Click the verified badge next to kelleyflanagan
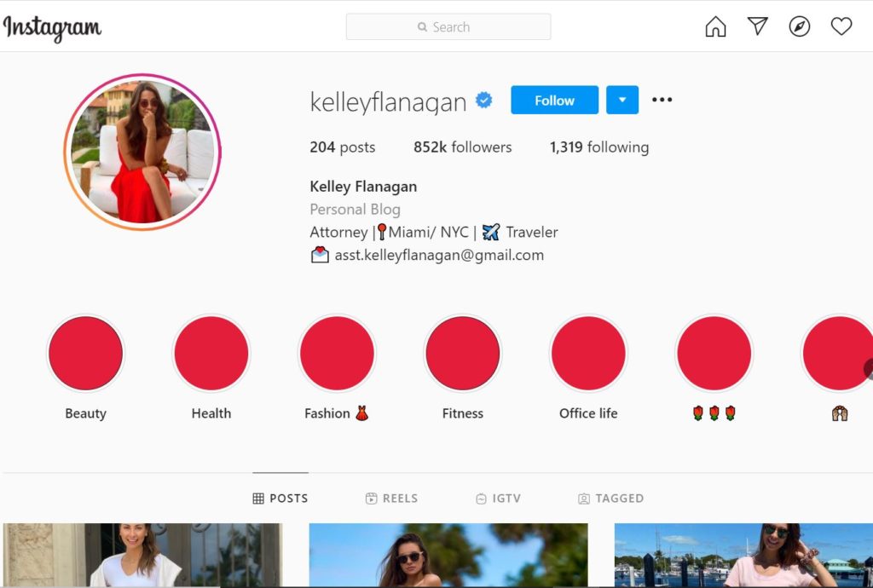Viewport: 873px width, 588px height. 484,101
